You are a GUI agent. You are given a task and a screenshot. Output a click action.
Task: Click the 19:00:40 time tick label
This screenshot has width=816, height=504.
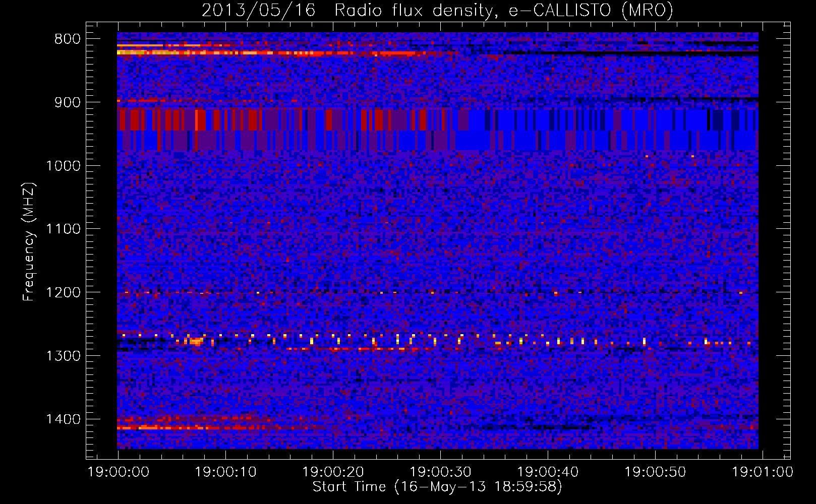pos(548,472)
